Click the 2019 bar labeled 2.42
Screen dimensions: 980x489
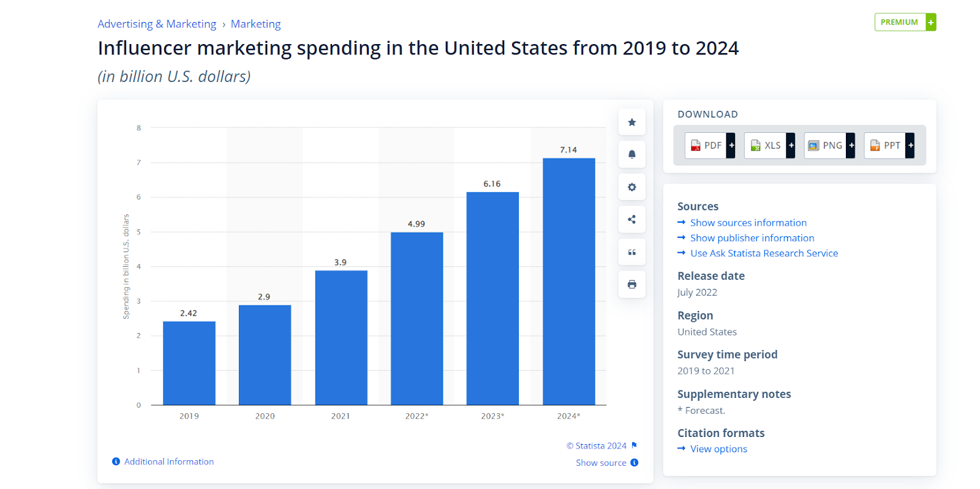click(189, 363)
